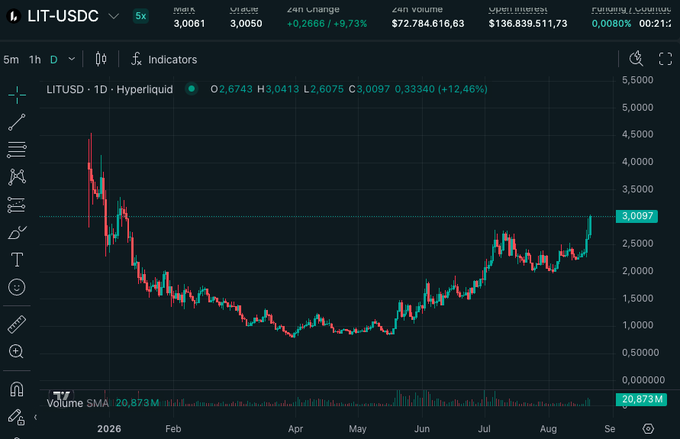This screenshot has height=439, width=680.
Task: Select the trend line drawing tool
Action: pos(17,122)
